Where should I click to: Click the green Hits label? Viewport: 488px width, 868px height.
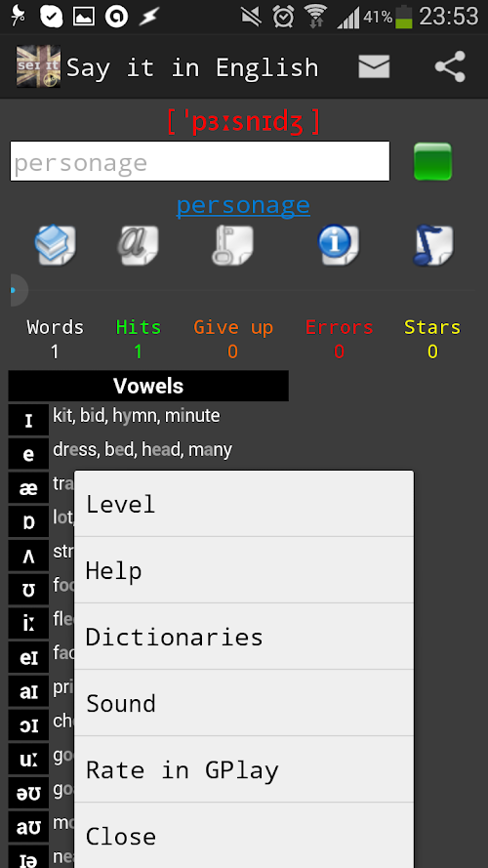[139, 327]
